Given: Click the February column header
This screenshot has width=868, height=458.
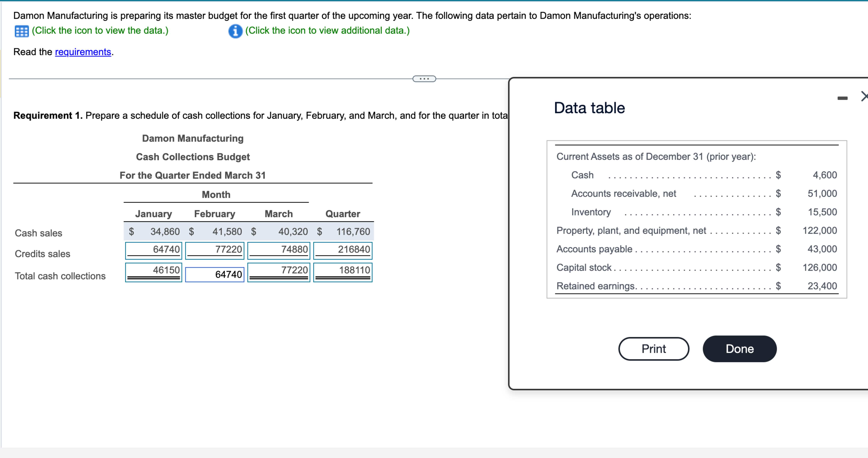Looking at the screenshot, I should 215,214.
